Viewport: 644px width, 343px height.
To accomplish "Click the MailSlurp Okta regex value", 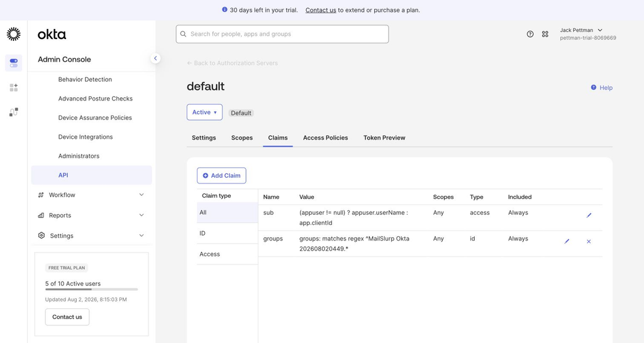I will pos(354,244).
